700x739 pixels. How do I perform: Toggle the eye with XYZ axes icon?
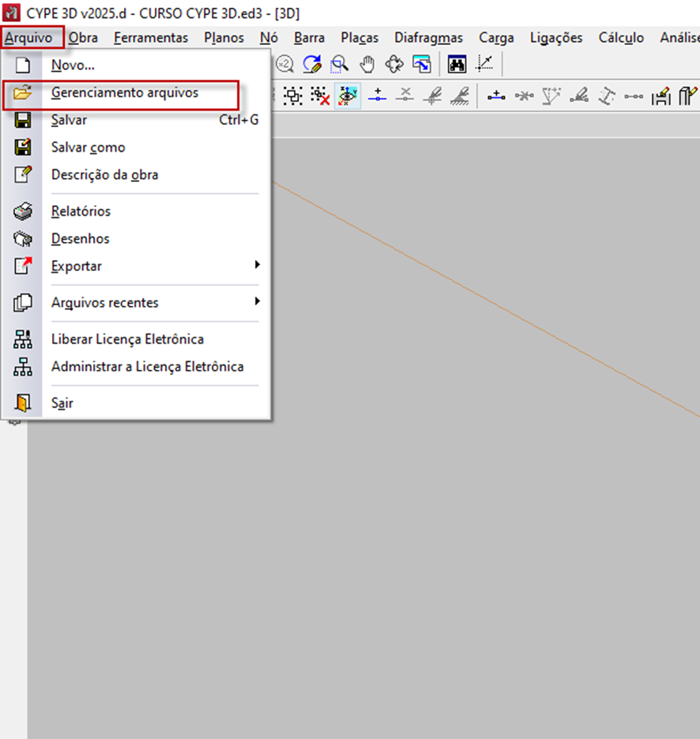[x=348, y=96]
